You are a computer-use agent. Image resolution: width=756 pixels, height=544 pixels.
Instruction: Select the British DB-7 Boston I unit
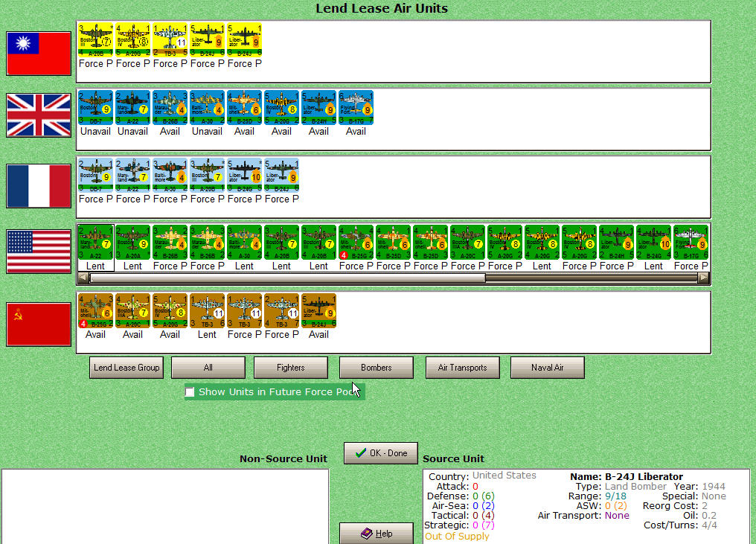point(95,108)
